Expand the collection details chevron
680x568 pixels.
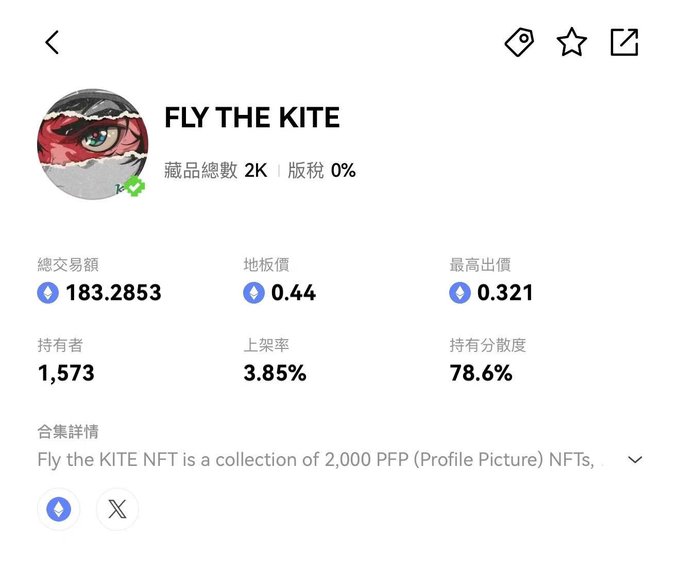(x=635, y=460)
